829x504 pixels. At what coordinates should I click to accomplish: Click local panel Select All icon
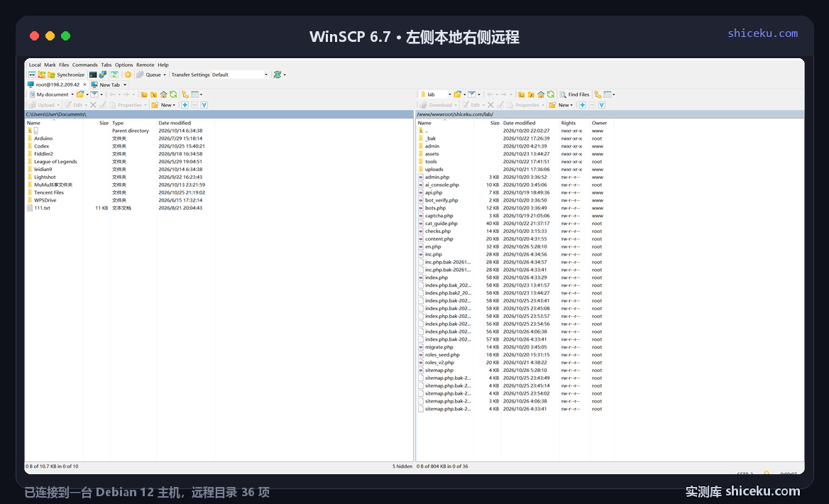click(x=204, y=105)
